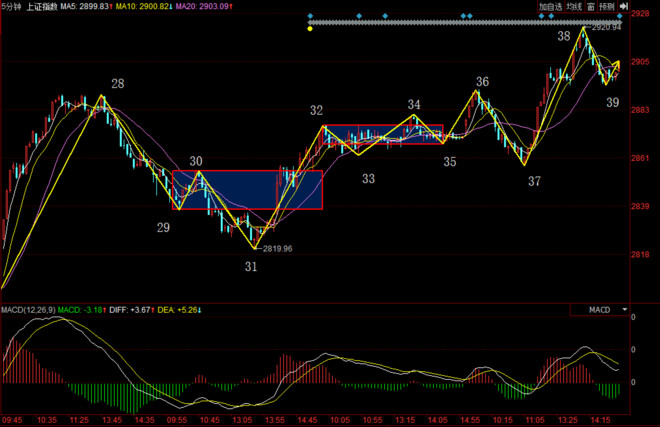Click the 13:05 time axis label
The height and width of the screenshot is (427, 660).
(x=242, y=420)
